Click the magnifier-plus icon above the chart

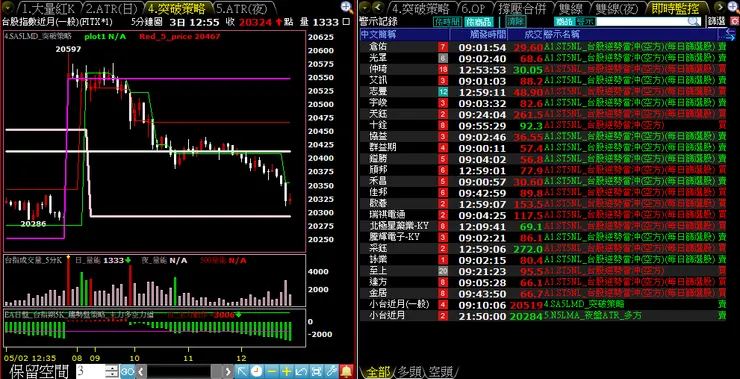(347, 7)
